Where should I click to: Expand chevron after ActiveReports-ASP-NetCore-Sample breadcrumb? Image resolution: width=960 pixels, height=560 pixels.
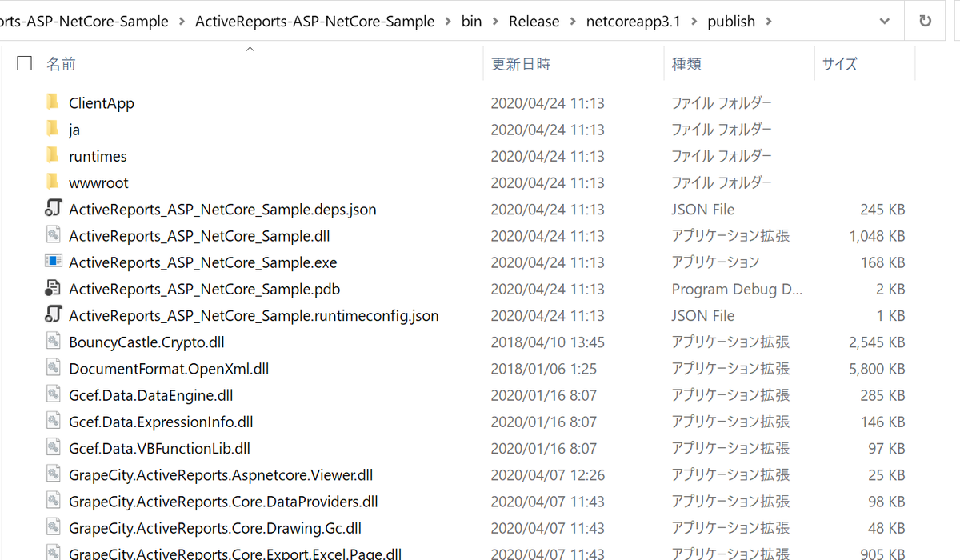click(448, 22)
